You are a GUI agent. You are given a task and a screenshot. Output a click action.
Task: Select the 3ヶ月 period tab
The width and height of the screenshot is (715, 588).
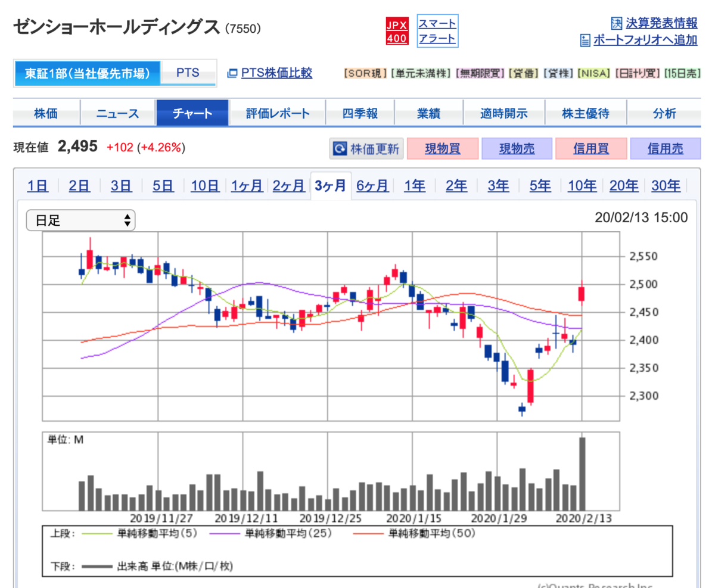point(331,186)
